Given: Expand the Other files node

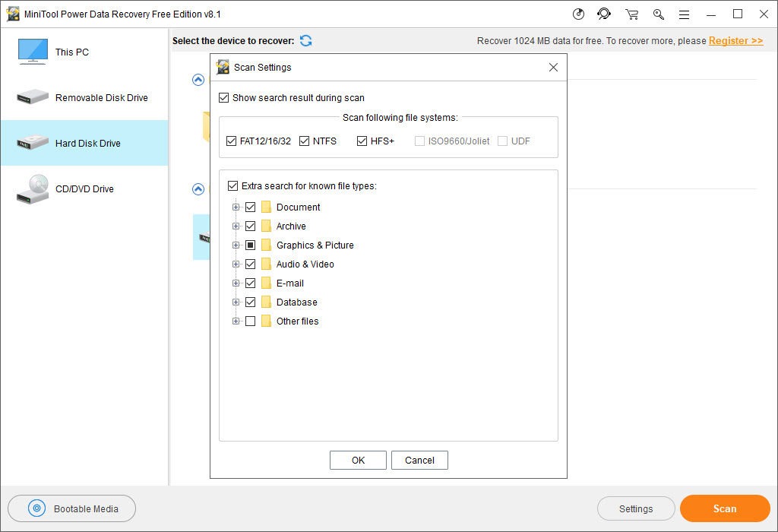Looking at the screenshot, I should pyautogui.click(x=236, y=321).
